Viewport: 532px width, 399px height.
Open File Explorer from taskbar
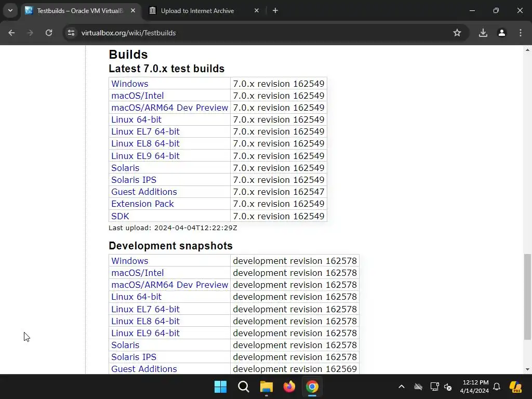click(x=267, y=387)
